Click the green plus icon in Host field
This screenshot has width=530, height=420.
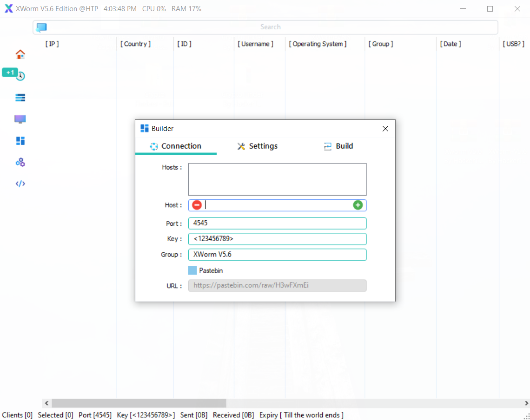(x=358, y=205)
